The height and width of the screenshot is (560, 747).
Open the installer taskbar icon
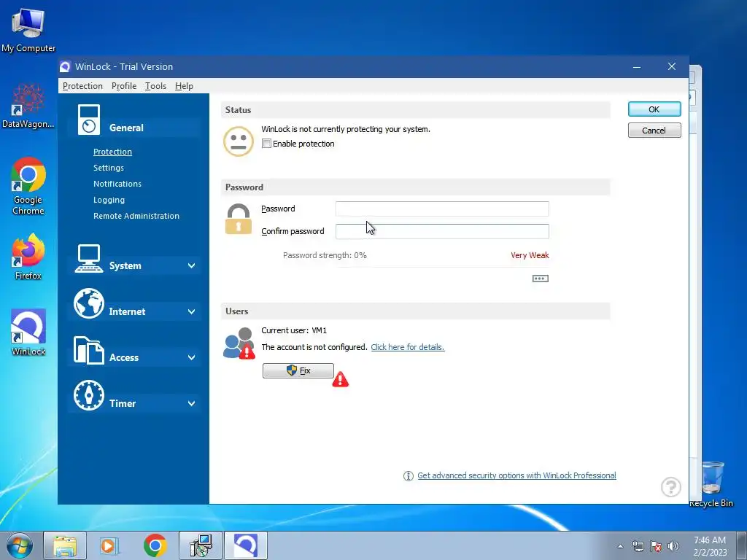[x=201, y=545]
